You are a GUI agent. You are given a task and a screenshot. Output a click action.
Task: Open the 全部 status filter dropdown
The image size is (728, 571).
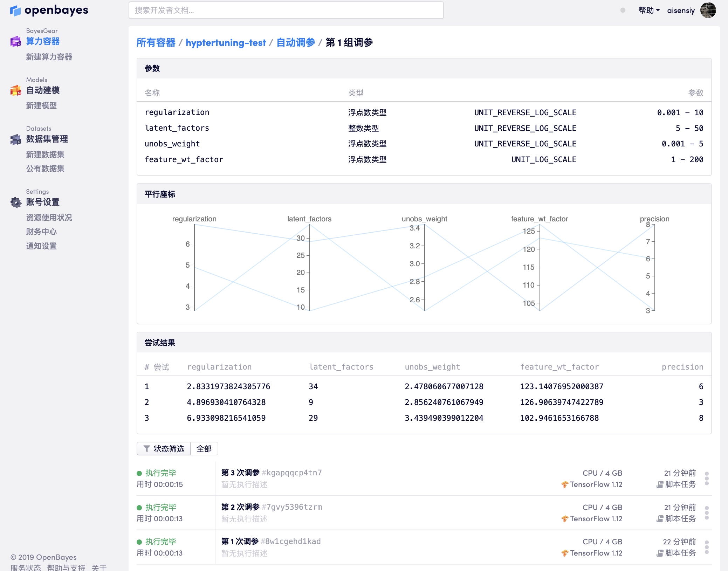204,449
